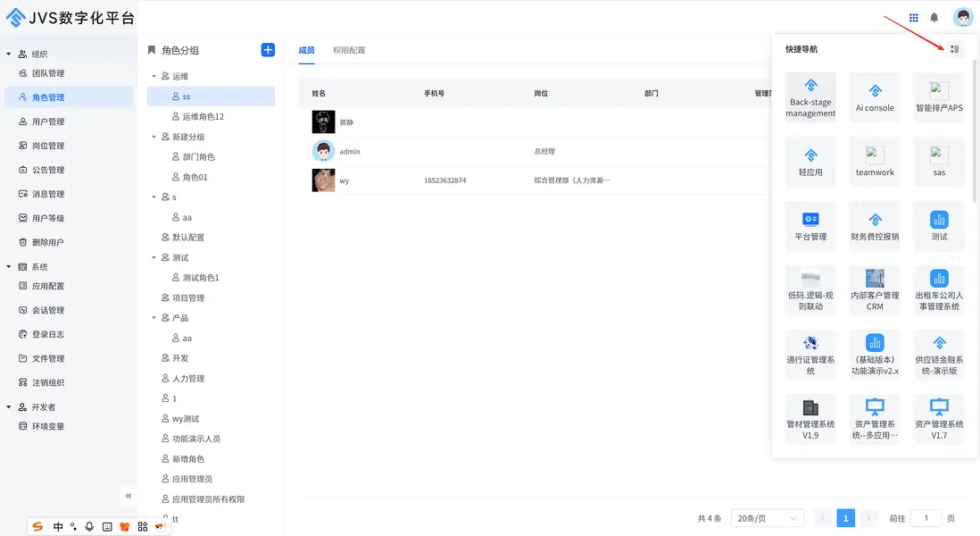This screenshot has width=980, height=536.
Task: Open the 20条/页 page size dropdown
Action: (768, 518)
